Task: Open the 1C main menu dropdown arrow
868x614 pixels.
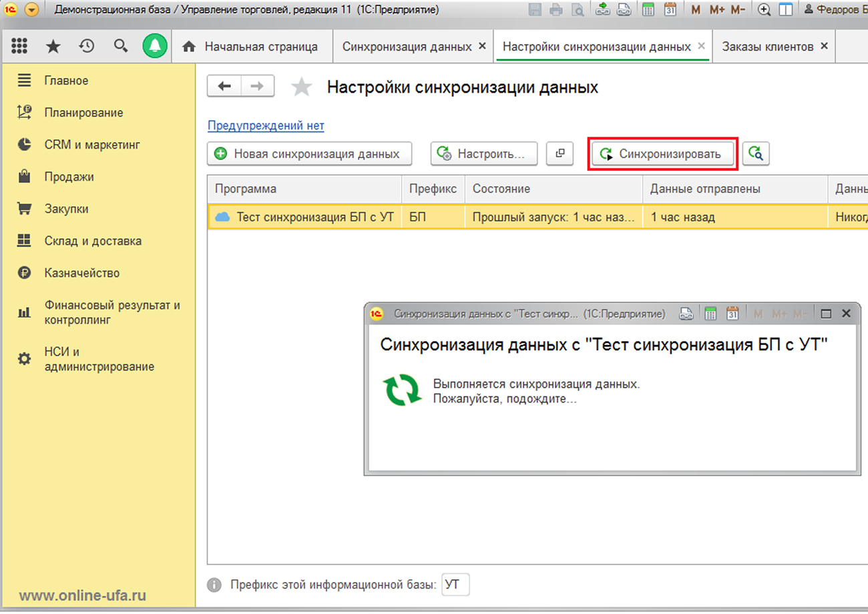Action: pos(31,10)
